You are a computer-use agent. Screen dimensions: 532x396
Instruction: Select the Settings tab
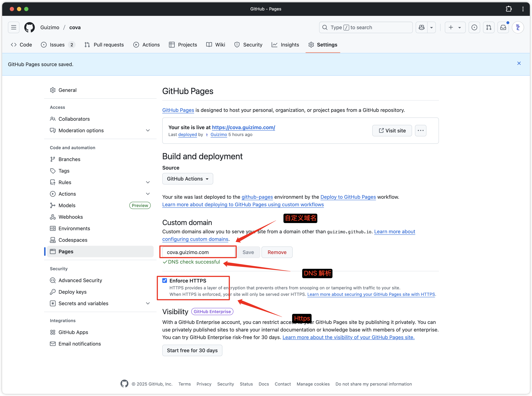(323, 45)
